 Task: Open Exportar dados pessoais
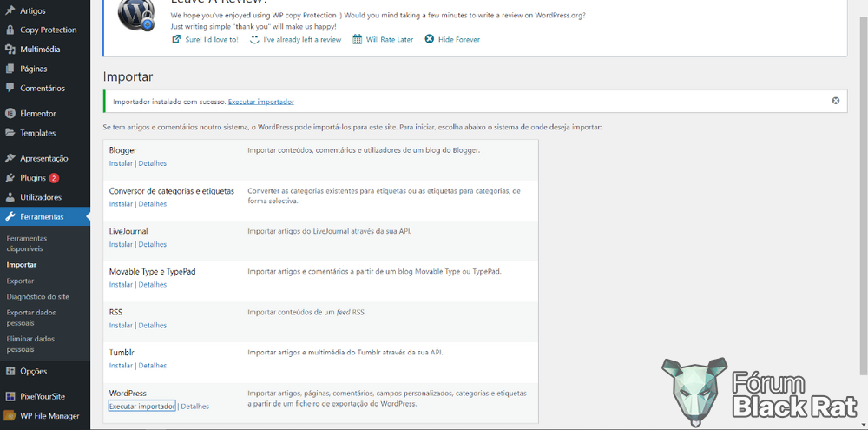[x=31, y=318]
